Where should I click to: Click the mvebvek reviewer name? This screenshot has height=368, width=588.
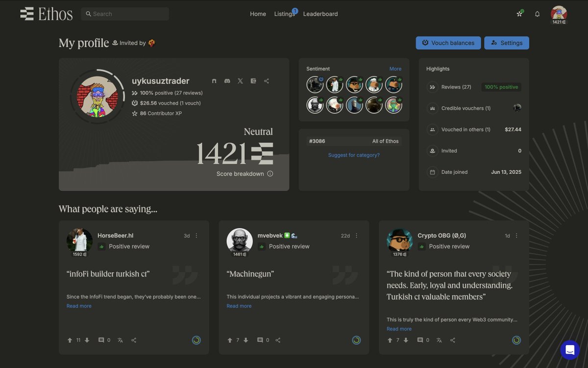(270, 236)
